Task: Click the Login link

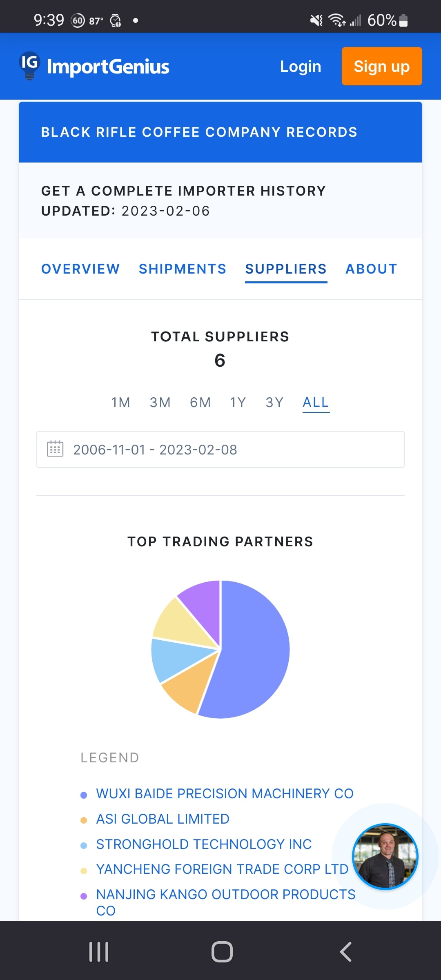Action: [x=301, y=67]
